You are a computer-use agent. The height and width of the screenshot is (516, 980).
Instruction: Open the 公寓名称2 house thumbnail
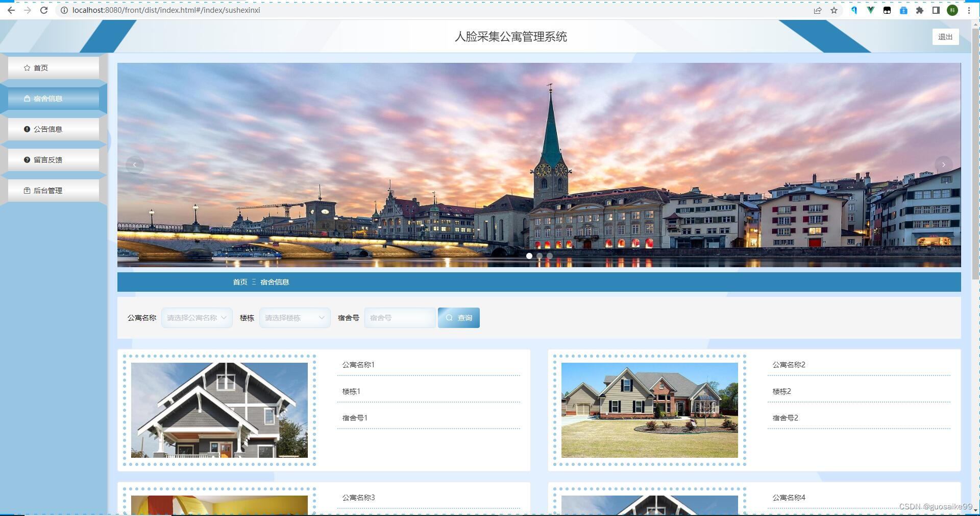650,410
